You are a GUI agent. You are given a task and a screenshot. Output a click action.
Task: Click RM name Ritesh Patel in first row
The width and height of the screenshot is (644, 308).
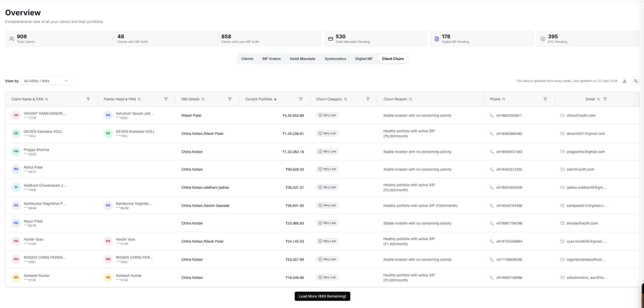tap(191, 115)
